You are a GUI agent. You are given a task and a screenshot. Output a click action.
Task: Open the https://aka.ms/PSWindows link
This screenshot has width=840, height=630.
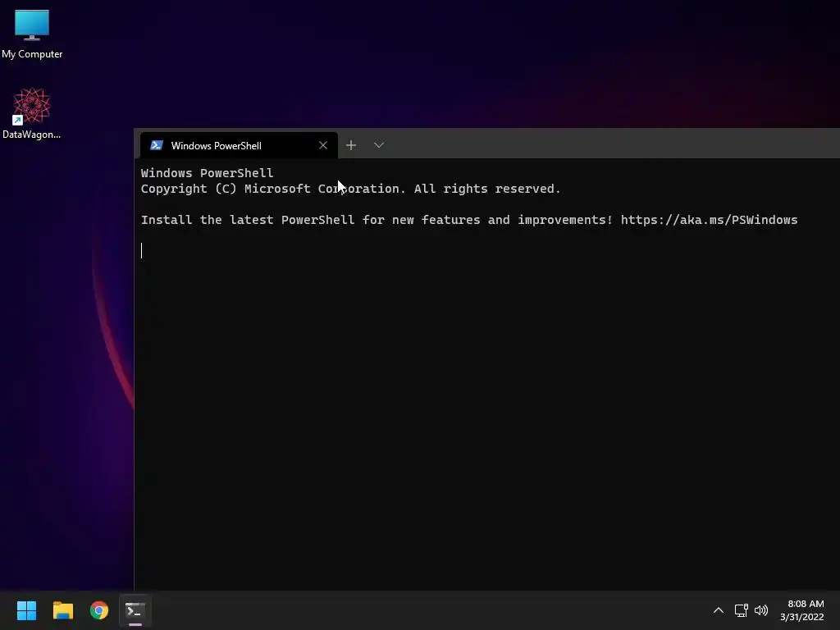point(709,220)
